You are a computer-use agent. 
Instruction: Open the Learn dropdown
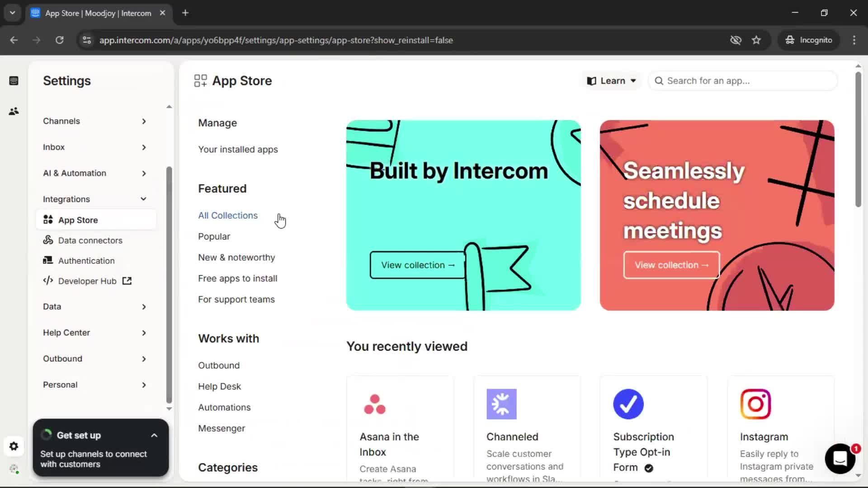point(612,81)
